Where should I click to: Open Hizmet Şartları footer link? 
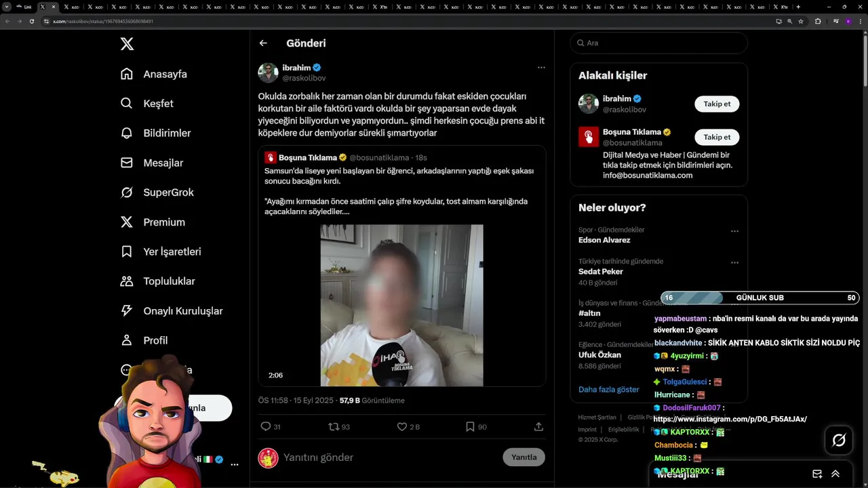pyautogui.click(x=597, y=417)
